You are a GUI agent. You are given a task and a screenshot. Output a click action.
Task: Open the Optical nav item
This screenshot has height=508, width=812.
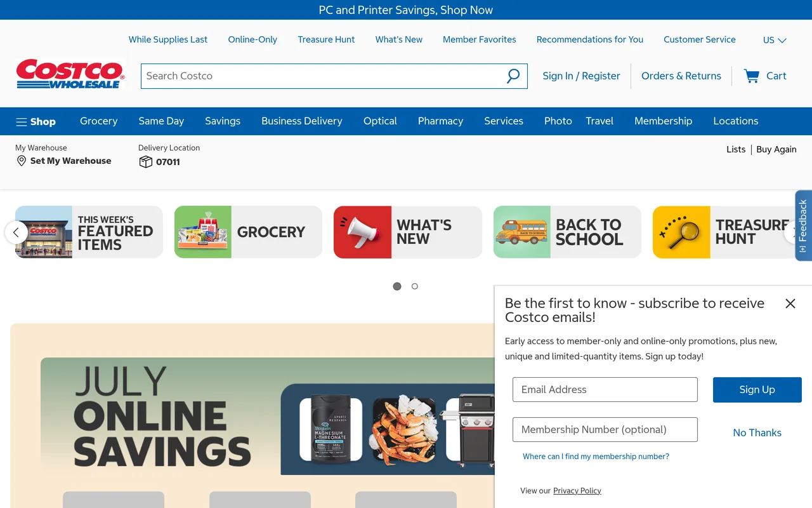380,121
